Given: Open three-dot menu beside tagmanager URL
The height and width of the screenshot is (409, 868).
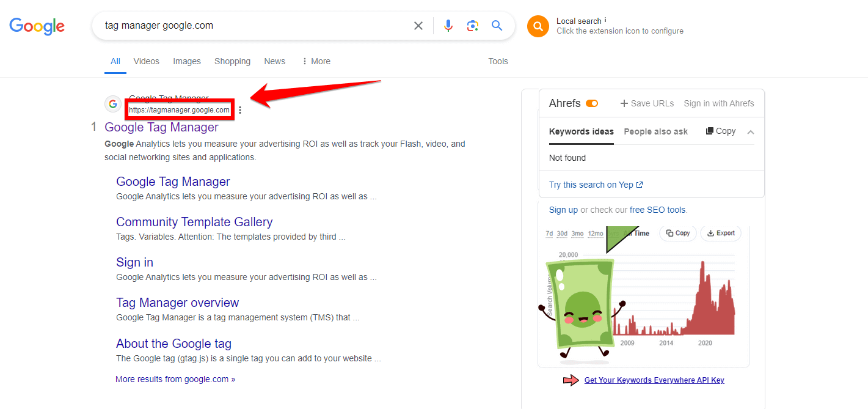Looking at the screenshot, I should tap(240, 111).
